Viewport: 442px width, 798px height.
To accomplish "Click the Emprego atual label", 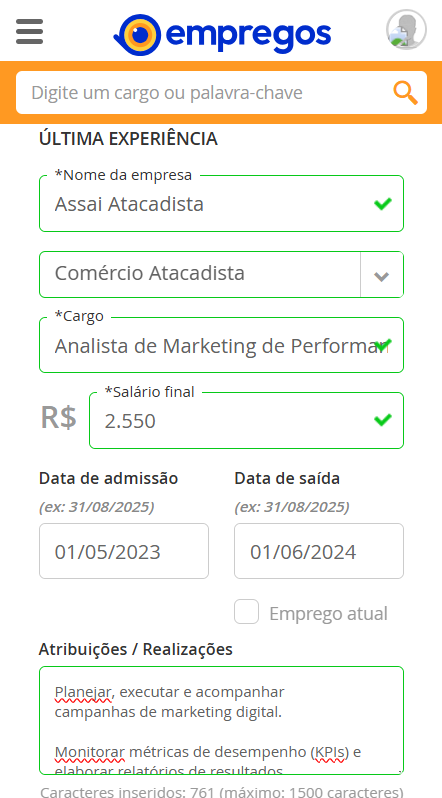I will (328, 613).
